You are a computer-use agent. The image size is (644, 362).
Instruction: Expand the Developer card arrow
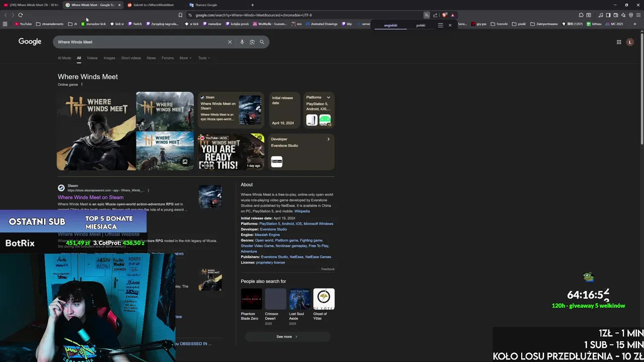tap(329, 139)
